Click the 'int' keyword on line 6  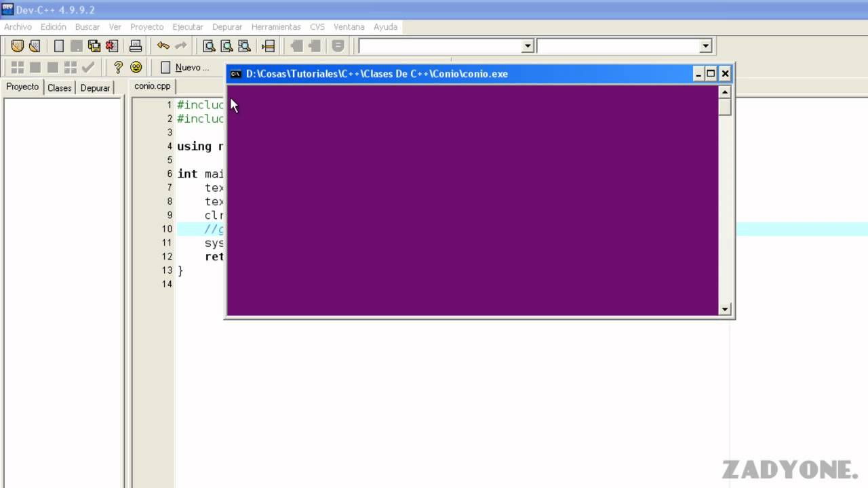[187, 174]
